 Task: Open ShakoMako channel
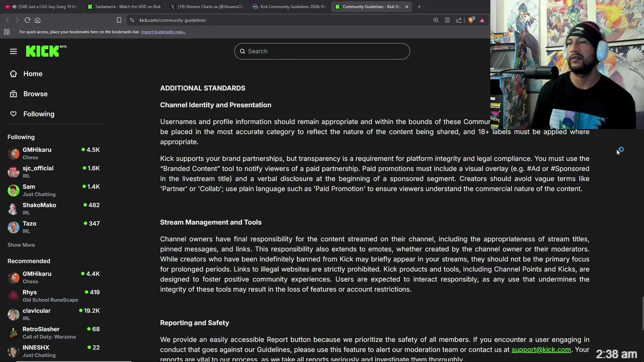point(54,209)
